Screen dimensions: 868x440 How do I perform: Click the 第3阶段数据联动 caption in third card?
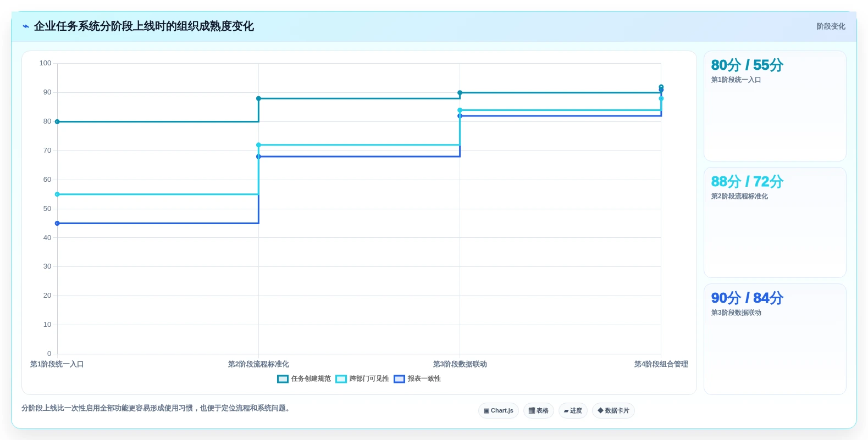[x=736, y=313]
